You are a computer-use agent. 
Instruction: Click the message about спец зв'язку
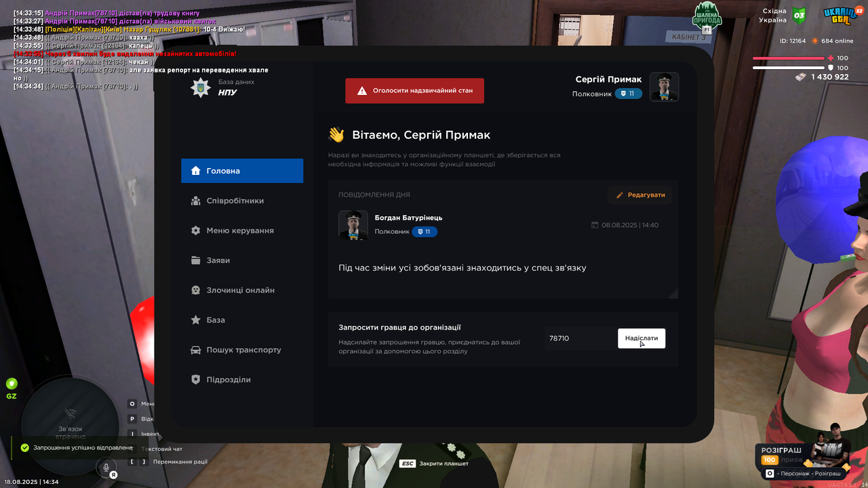click(x=462, y=268)
